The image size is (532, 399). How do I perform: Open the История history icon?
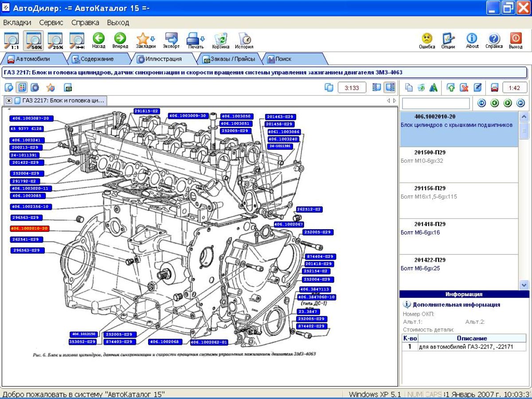click(244, 40)
